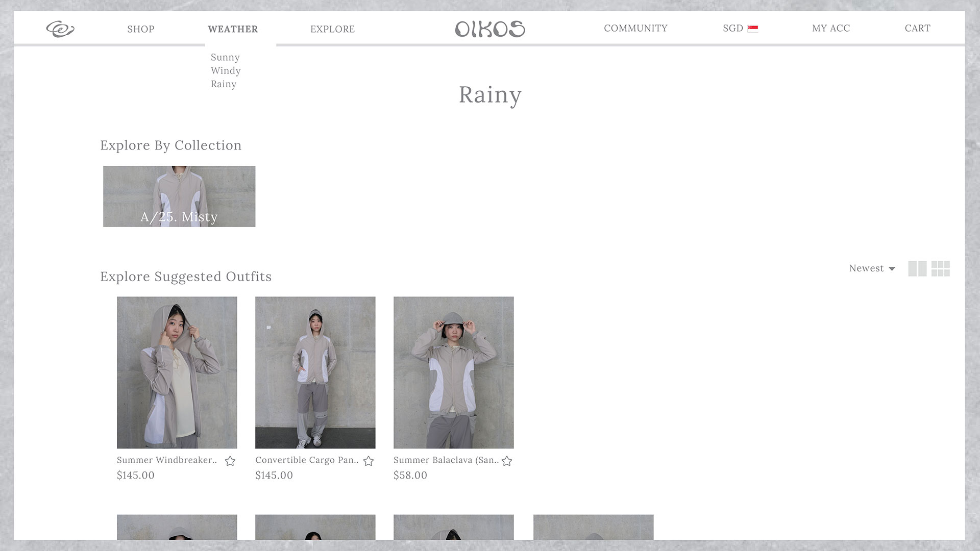Open the A/25. Misty collection tile
Screen dimensions: 980x551
(179, 196)
